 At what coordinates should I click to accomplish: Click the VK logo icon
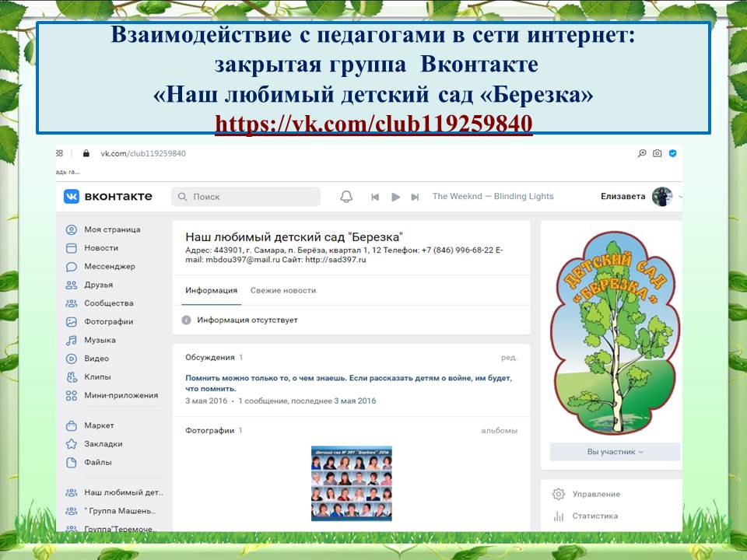click(72, 197)
